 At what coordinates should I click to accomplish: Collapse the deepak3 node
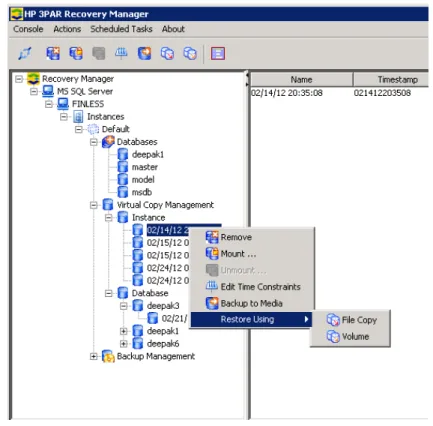pos(124,306)
